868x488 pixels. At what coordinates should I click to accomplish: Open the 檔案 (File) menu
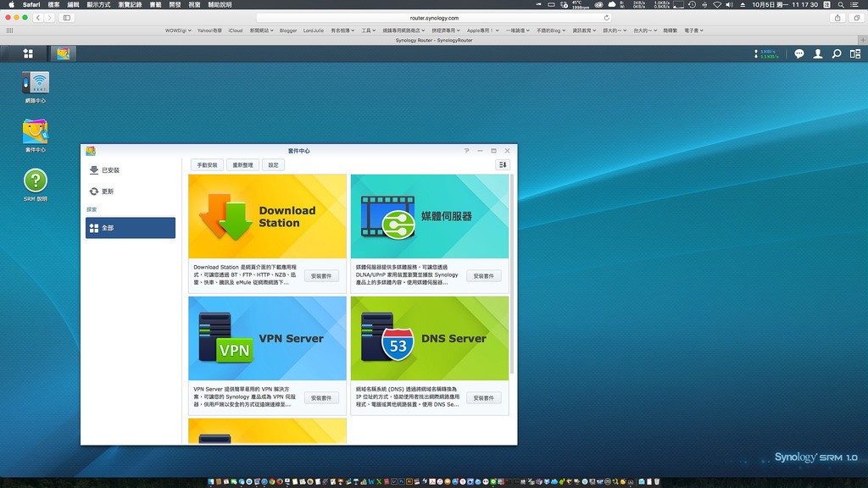tap(53, 4)
